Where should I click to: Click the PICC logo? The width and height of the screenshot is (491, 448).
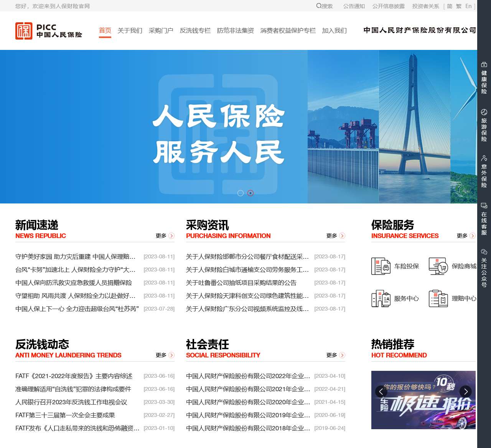[49, 31]
